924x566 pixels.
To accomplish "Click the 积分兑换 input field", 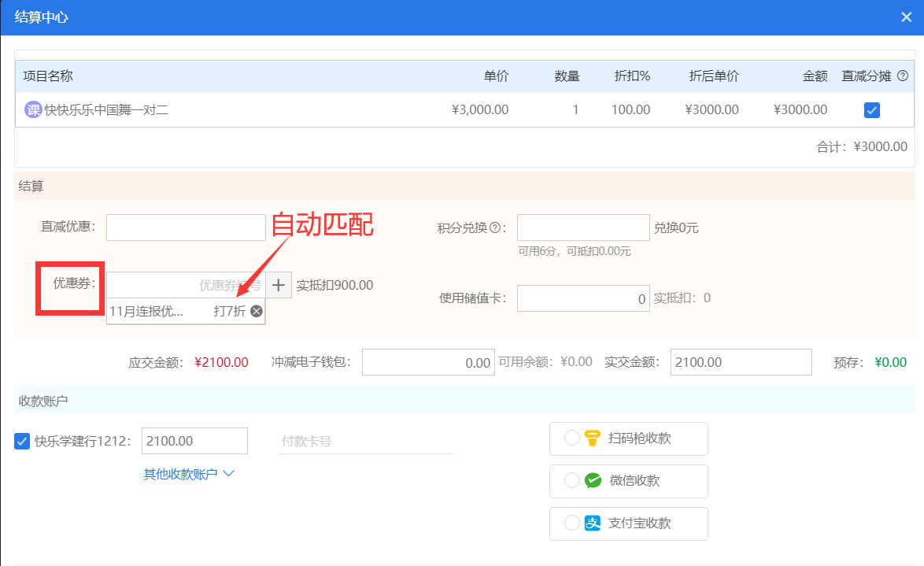I will pyautogui.click(x=583, y=228).
